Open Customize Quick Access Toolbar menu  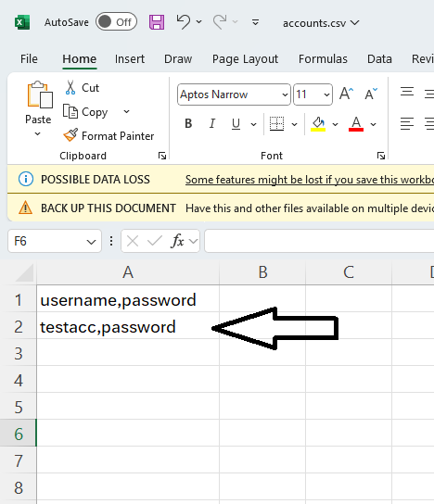click(255, 22)
